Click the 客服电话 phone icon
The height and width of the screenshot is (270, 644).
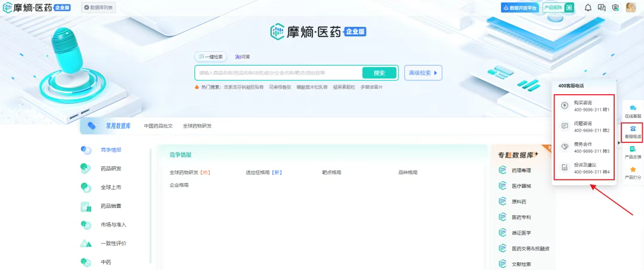click(633, 129)
